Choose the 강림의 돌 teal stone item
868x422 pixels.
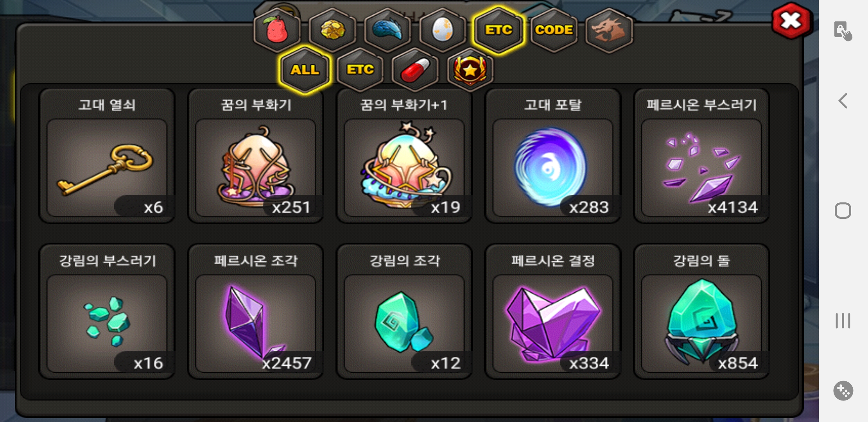point(701,311)
